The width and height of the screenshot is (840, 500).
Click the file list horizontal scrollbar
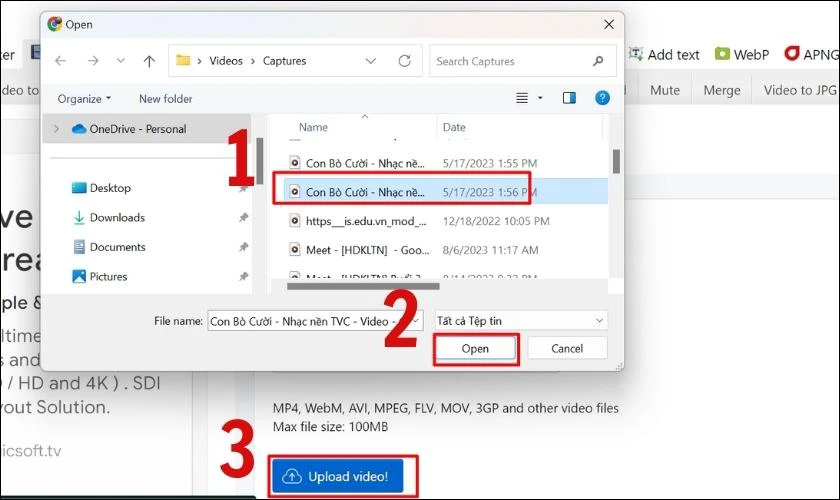(363, 286)
